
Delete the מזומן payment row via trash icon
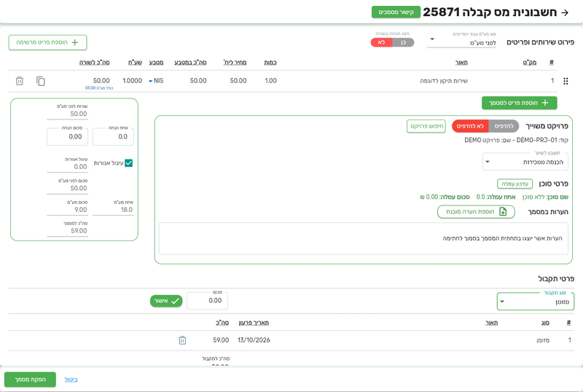(182, 340)
